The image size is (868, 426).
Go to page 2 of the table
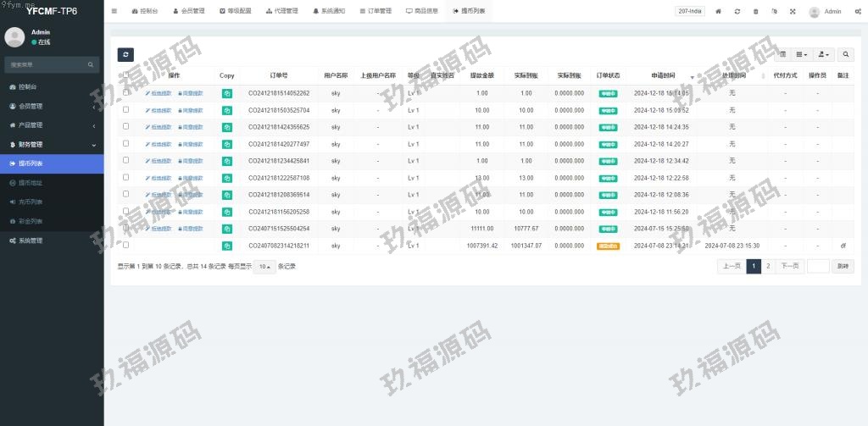(x=768, y=266)
